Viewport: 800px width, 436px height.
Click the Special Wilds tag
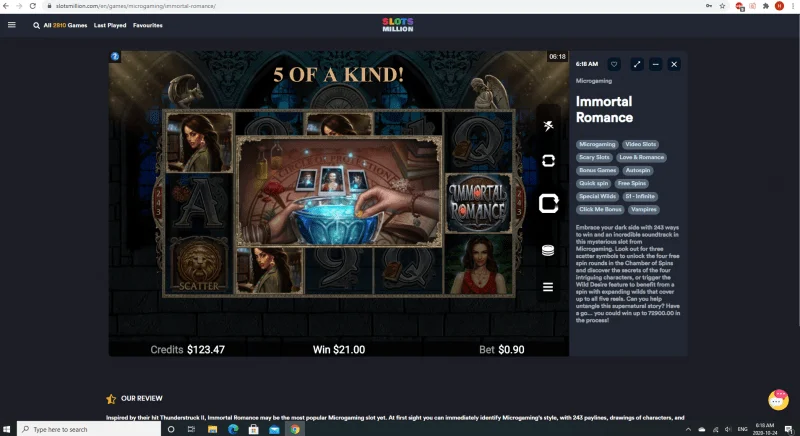click(597, 196)
